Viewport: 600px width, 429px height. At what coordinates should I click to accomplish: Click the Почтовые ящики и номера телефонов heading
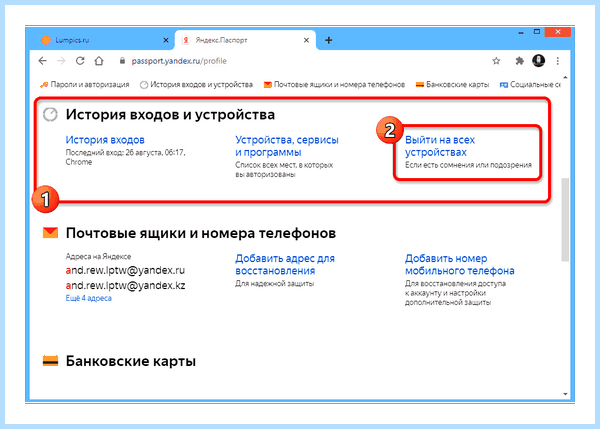click(201, 233)
